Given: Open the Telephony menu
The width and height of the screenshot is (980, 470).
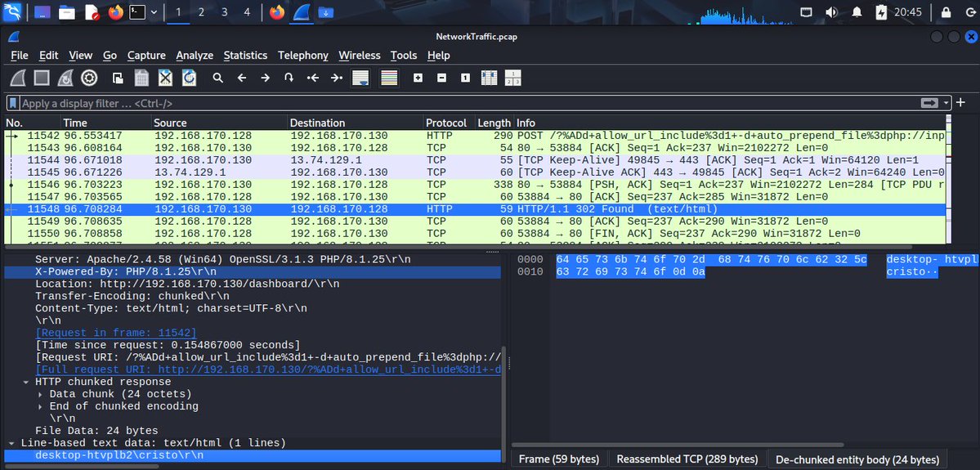Looking at the screenshot, I should 303,55.
